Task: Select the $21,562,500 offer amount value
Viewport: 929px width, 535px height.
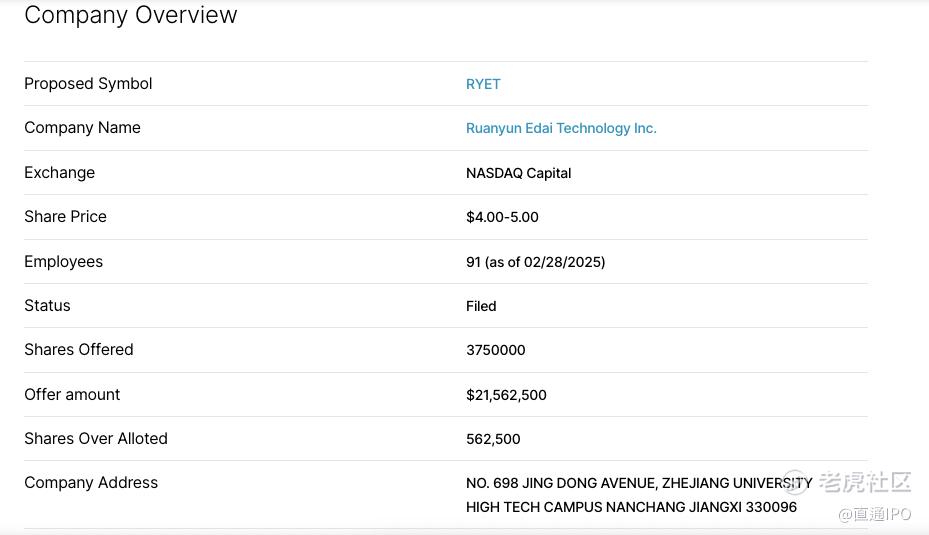Action: coord(506,395)
